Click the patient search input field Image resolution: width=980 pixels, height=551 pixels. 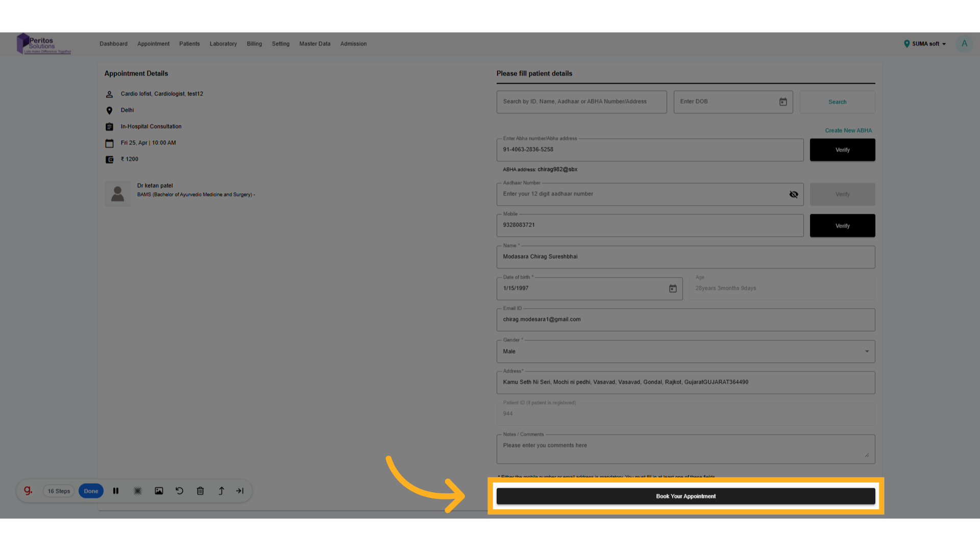click(x=581, y=102)
